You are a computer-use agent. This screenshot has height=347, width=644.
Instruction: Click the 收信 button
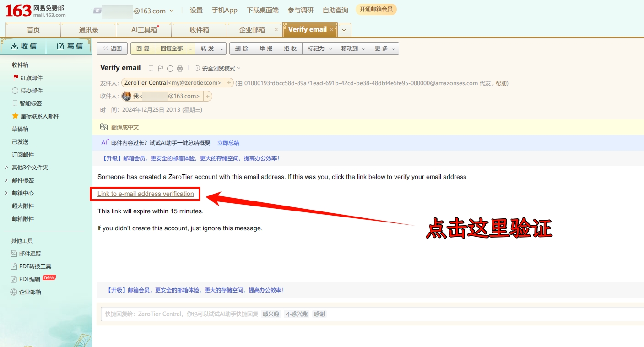coord(24,46)
